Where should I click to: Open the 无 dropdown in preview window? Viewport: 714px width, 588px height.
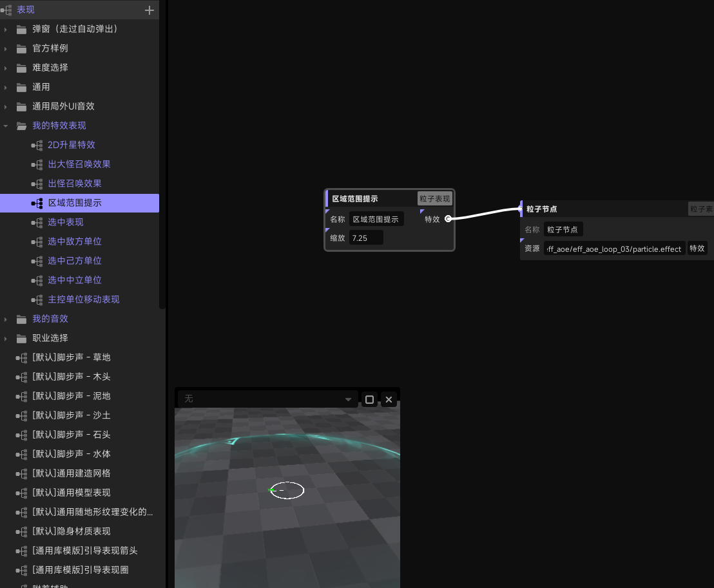tap(267, 400)
